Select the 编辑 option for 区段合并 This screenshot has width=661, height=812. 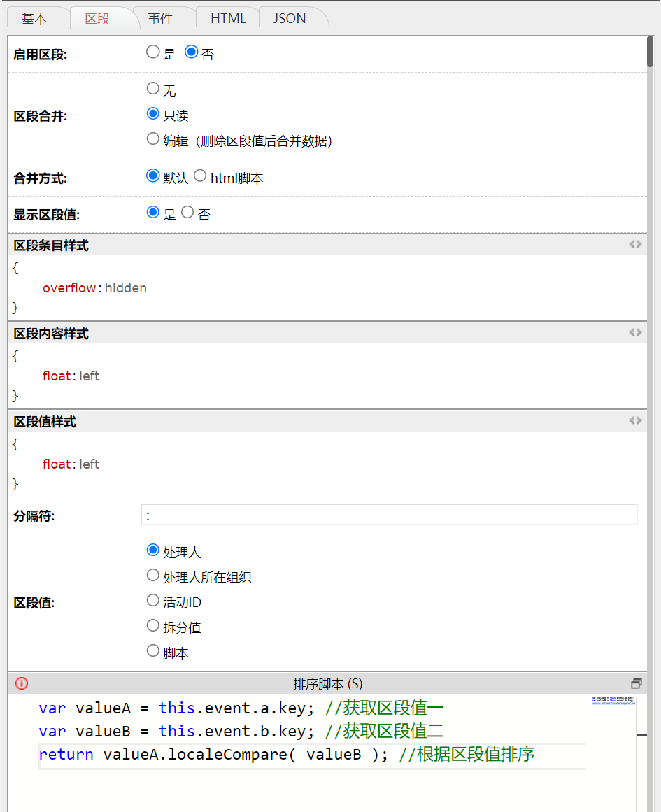pyautogui.click(x=153, y=139)
